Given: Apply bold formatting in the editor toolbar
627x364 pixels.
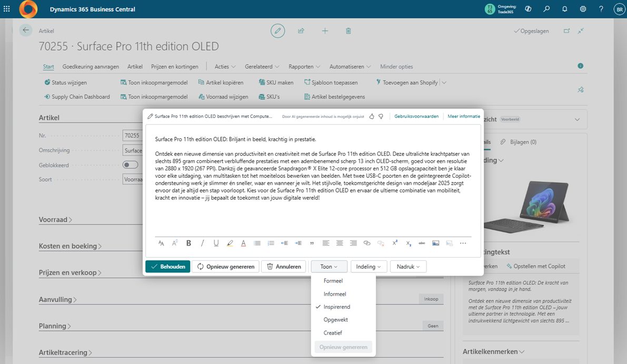Looking at the screenshot, I should 188,243.
